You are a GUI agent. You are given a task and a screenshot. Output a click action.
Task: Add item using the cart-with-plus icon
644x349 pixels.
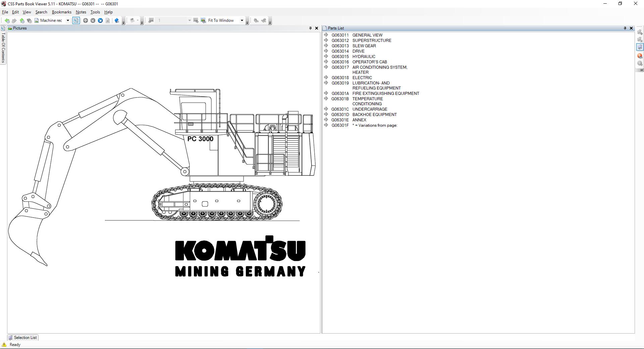click(x=640, y=32)
